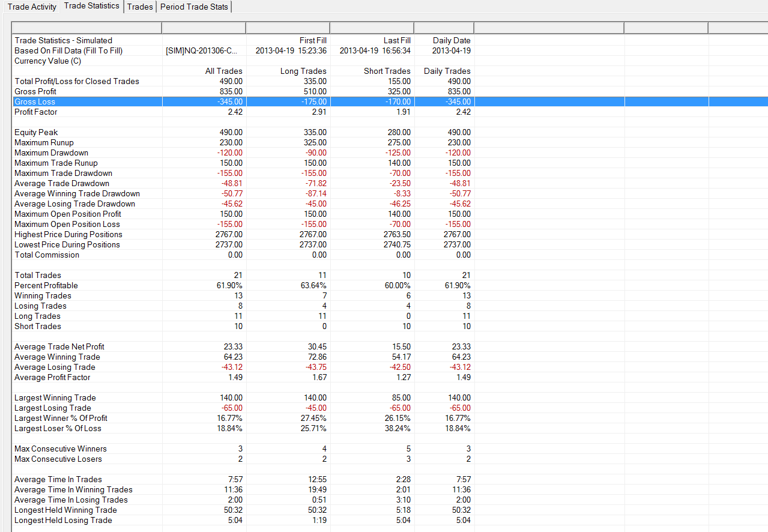Viewport: 768px width, 532px height.
Task: Select the Percent Profitable row label
Action: coord(46,286)
